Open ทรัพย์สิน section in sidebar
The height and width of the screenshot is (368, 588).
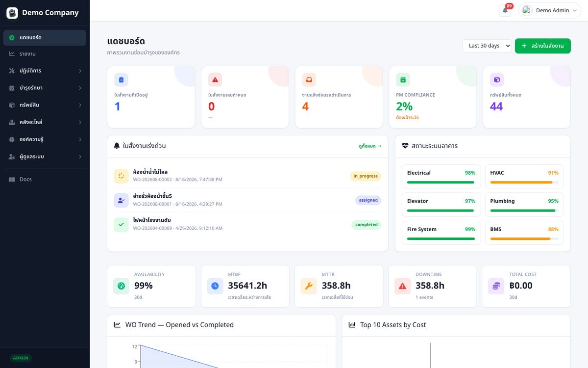[x=45, y=105]
